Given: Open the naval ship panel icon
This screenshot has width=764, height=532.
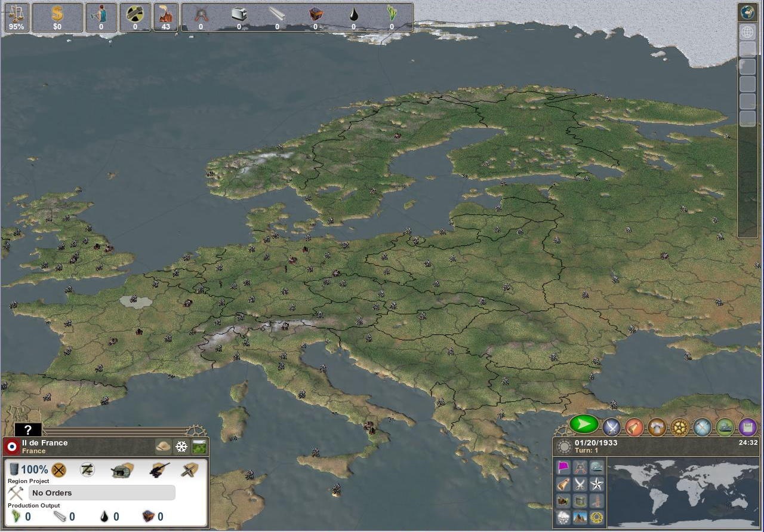Looking at the screenshot, I should pyautogui.click(x=725, y=427).
